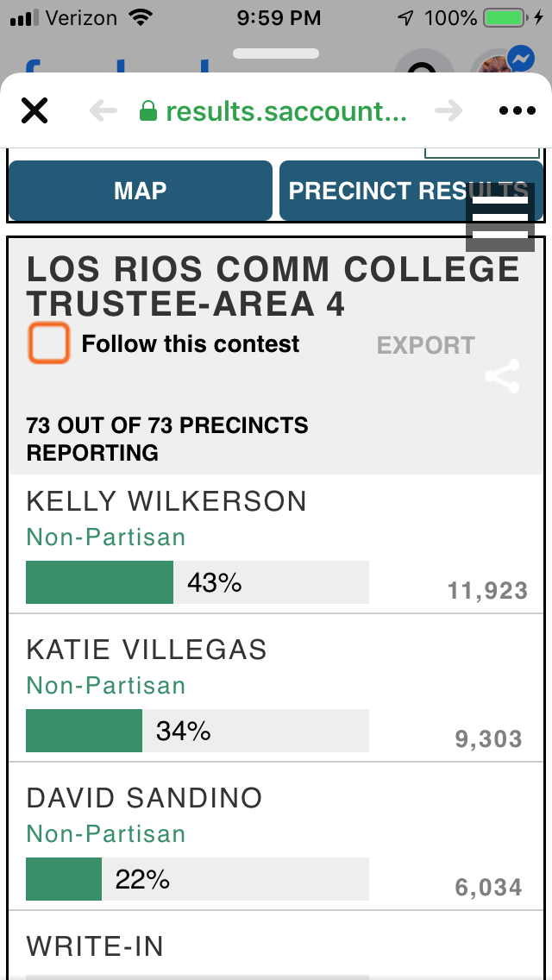Click the EXPORT link

click(x=425, y=346)
